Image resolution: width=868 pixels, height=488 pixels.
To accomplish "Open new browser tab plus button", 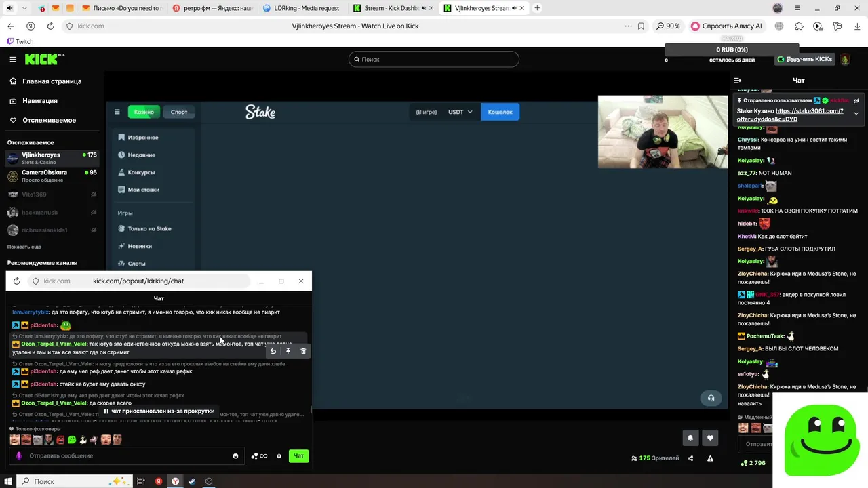I will click(537, 8).
